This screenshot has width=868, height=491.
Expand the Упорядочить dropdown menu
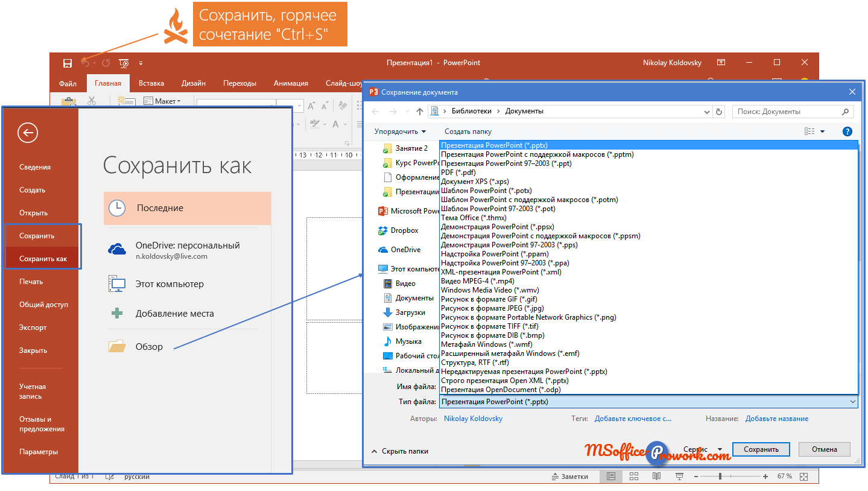tap(400, 131)
